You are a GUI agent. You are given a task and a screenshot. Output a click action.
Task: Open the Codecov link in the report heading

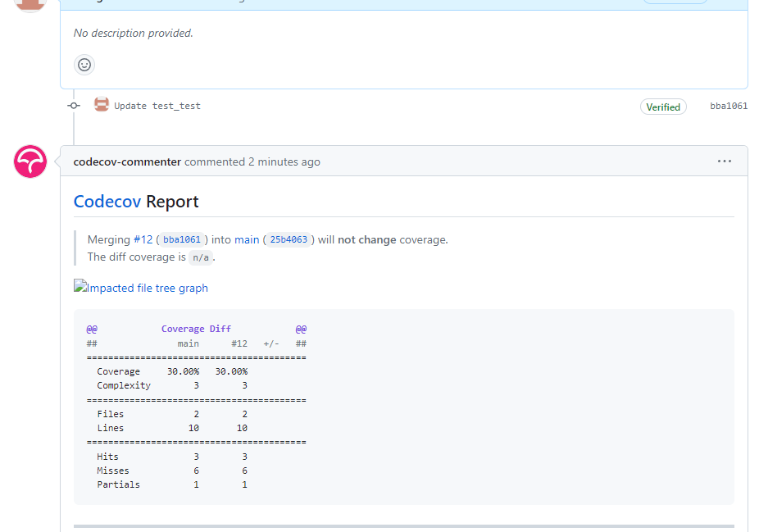107,202
